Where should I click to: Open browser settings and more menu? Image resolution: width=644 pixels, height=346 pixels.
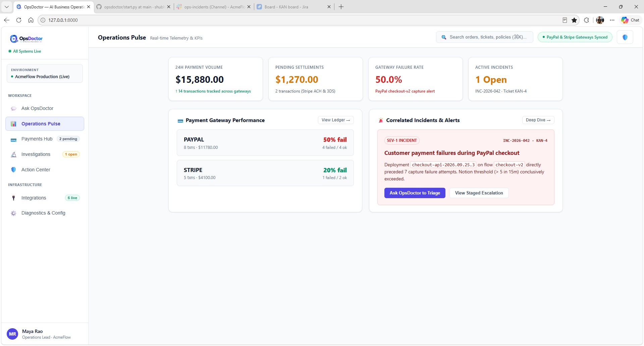tap(612, 20)
